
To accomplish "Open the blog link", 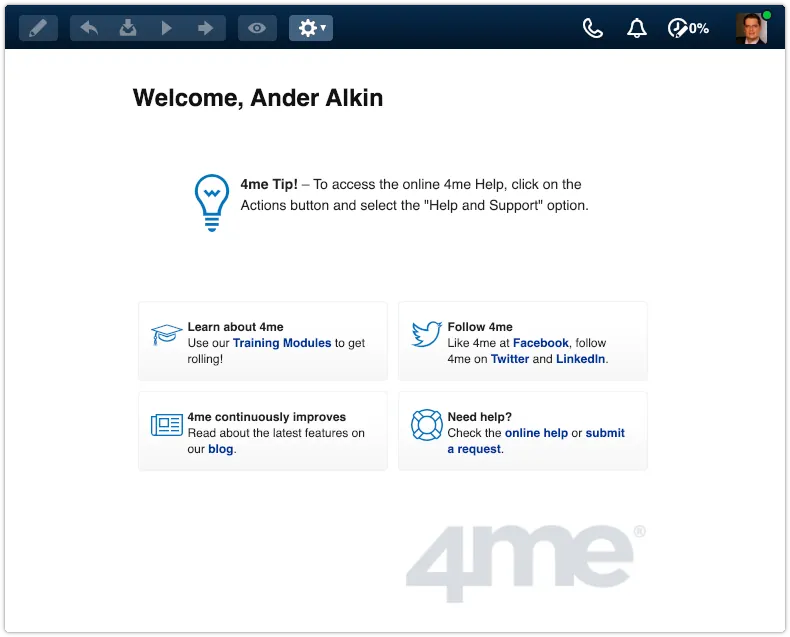I will (x=221, y=449).
